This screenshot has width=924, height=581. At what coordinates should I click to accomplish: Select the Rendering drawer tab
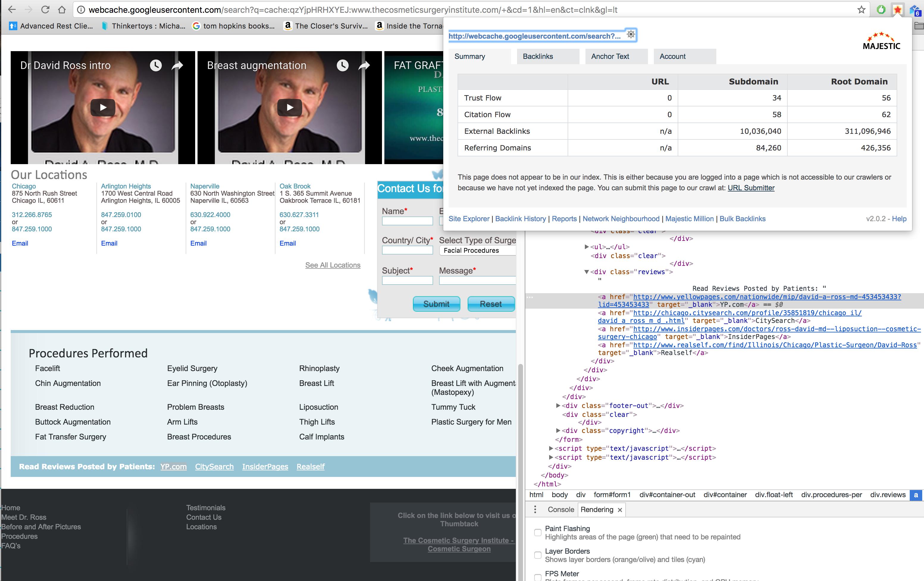(597, 509)
